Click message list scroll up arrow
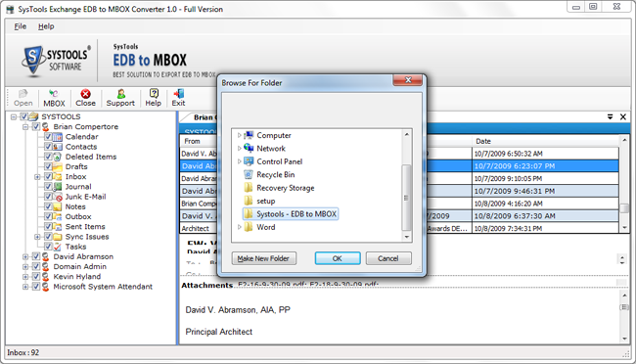Image resolution: width=636 pixels, height=364 pixels. (624, 140)
